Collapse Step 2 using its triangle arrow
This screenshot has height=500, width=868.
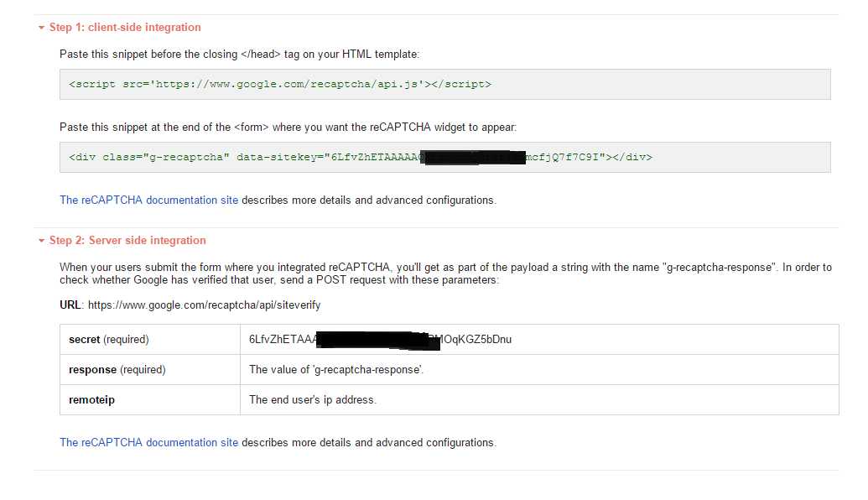click(40, 241)
